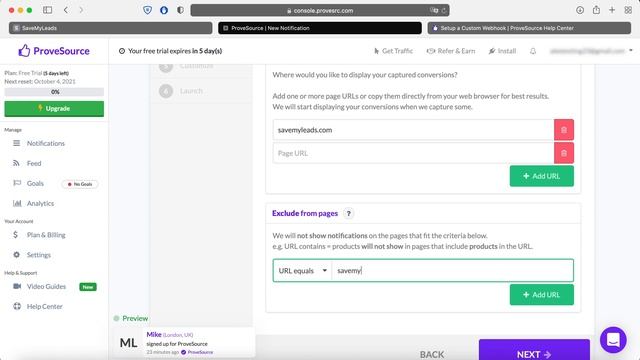The width and height of the screenshot is (640, 360).
Task: Delete the empty Page URL row
Action: point(564,153)
